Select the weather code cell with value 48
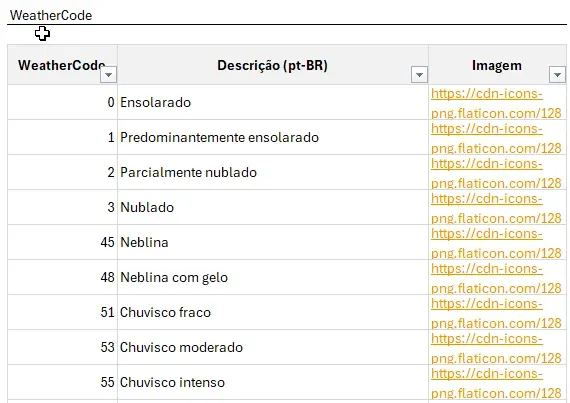This screenshot has height=403, width=570. pyautogui.click(x=63, y=277)
